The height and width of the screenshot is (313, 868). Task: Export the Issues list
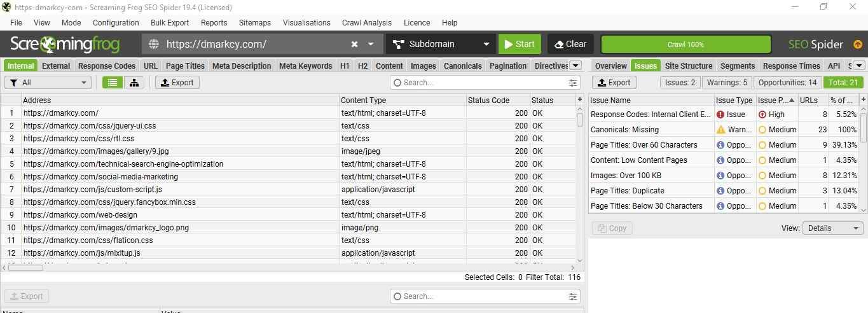(614, 82)
